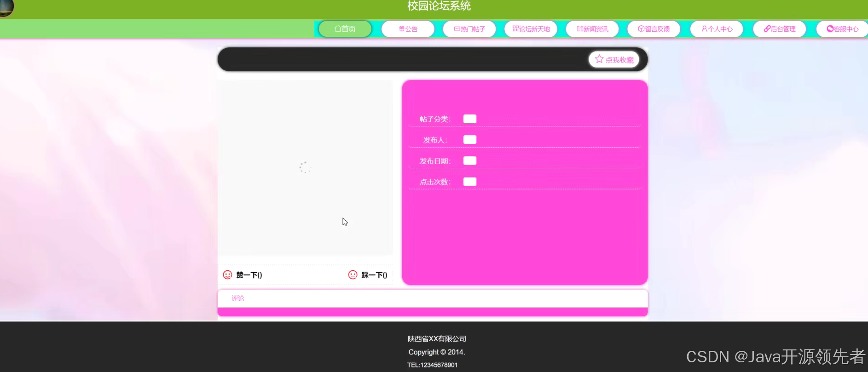Click the 发布人 value box
Viewport: 868px width, 372px height.
click(x=470, y=140)
